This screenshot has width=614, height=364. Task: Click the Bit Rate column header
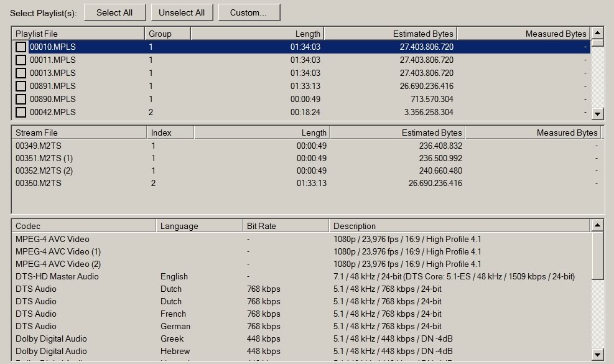(286, 226)
